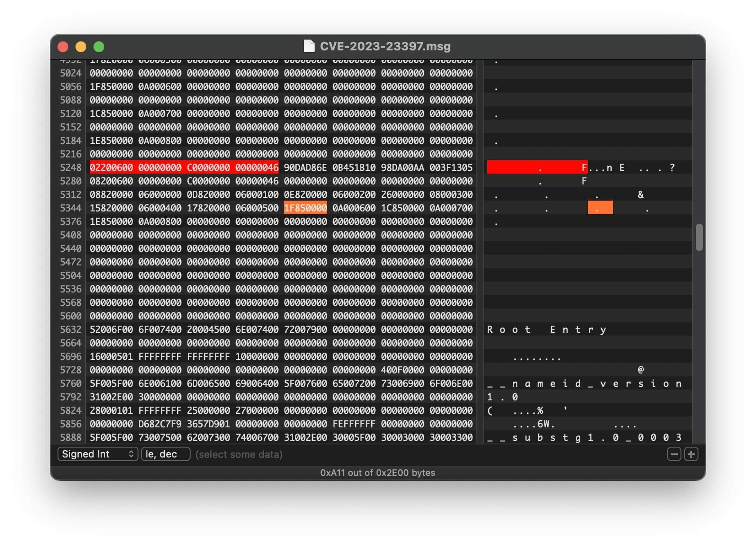The image size is (756, 547).
Task: Click hex bytes 003F1305 on row 5248
Action: click(x=451, y=168)
